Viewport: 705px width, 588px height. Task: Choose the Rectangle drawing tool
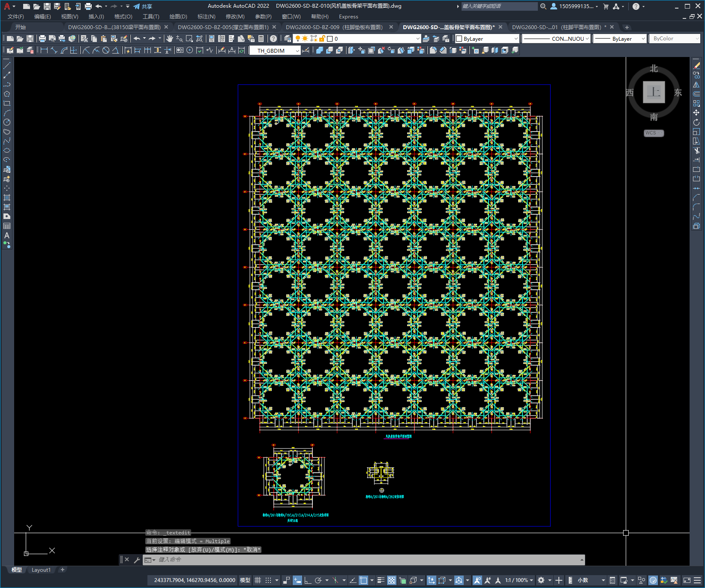click(x=7, y=103)
